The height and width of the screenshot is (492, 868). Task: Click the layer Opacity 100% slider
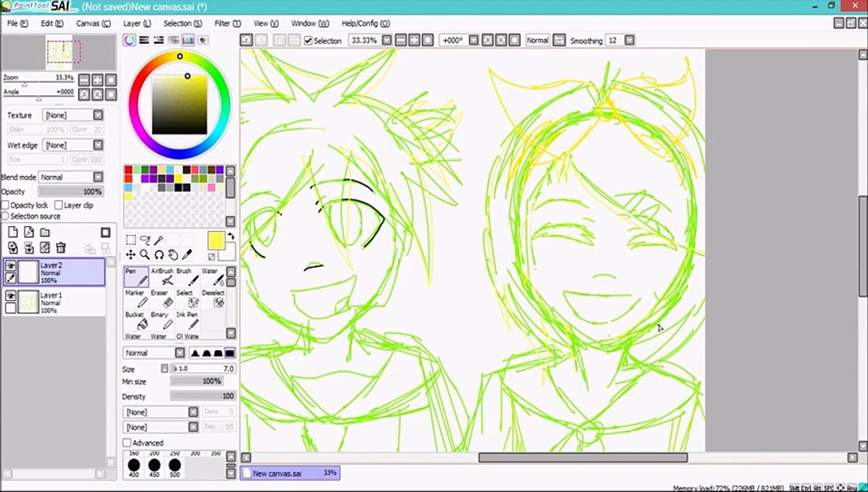(x=70, y=191)
